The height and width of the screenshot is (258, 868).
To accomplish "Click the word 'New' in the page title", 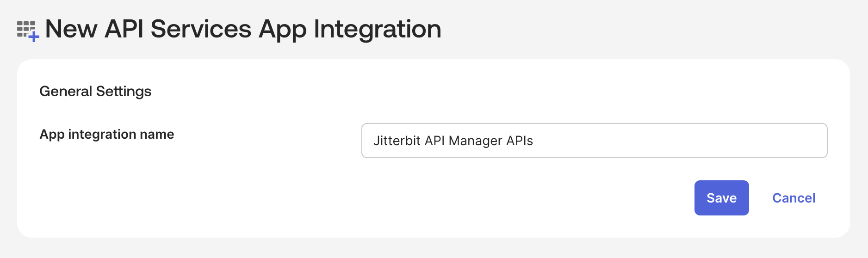I will pyautogui.click(x=71, y=29).
